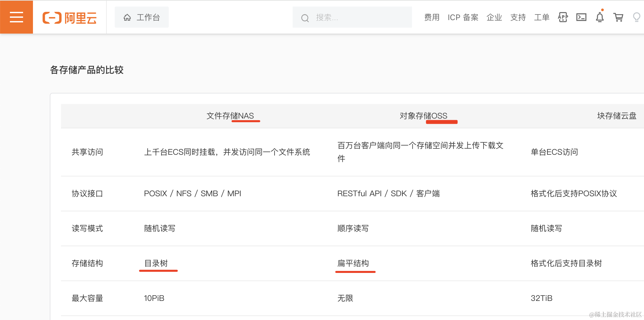Click the lightbulb help icon
The image size is (644, 320).
[636, 17]
